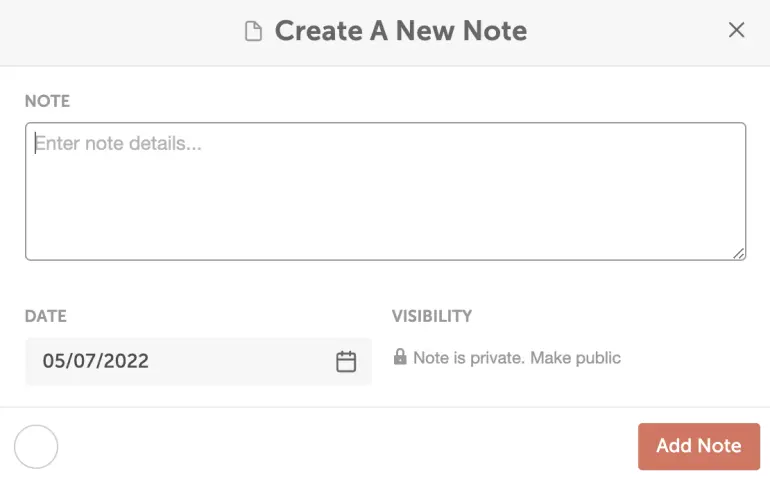Click the DATE field label

tap(46, 316)
